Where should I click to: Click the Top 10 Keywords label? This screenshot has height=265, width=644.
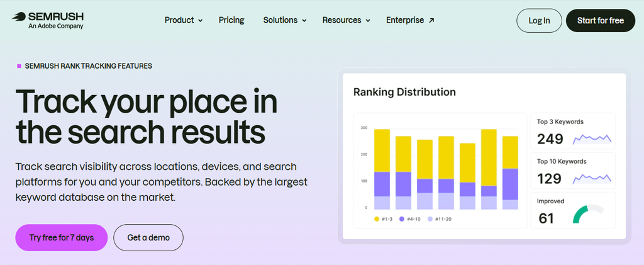pos(562,162)
